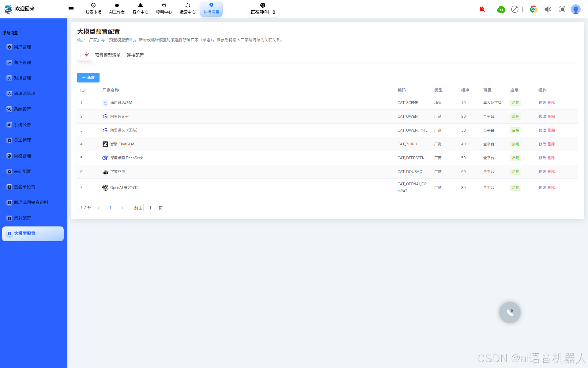The height and width of the screenshot is (368, 588).
Task: Click the 智谱 ChatGLM logo icon
Action: click(x=105, y=144)
